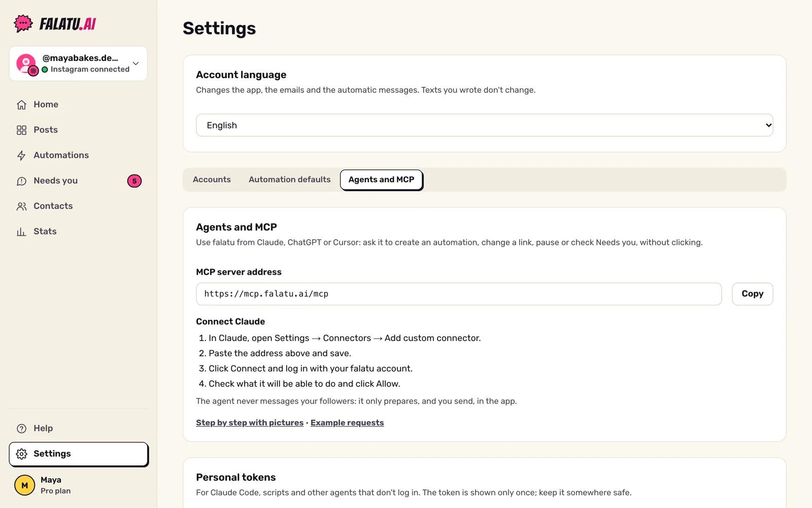Screen dimensions: 812x508
Task: Click the Instagram connected status
Action: [x=86, y=69]
